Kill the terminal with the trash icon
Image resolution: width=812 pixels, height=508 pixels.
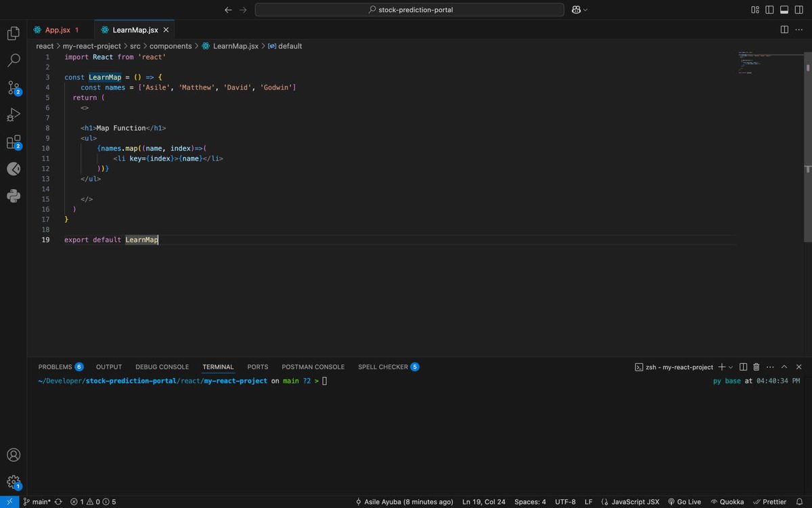point(757,367)
